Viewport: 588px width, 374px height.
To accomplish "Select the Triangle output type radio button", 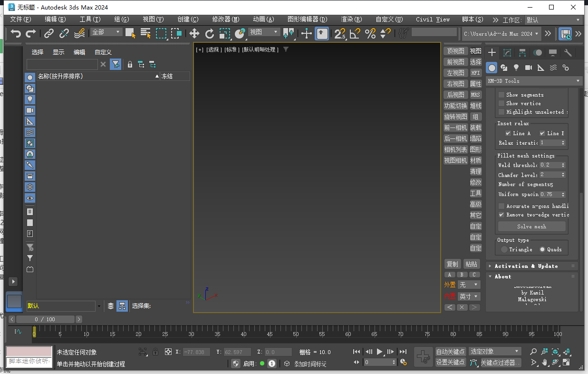I will pos(503,249).
